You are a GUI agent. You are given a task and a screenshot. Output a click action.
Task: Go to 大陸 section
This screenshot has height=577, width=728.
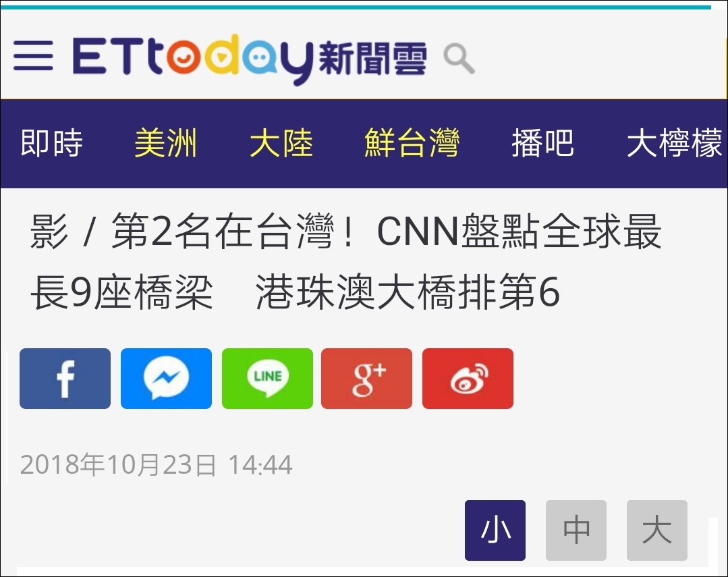(281, 142)
